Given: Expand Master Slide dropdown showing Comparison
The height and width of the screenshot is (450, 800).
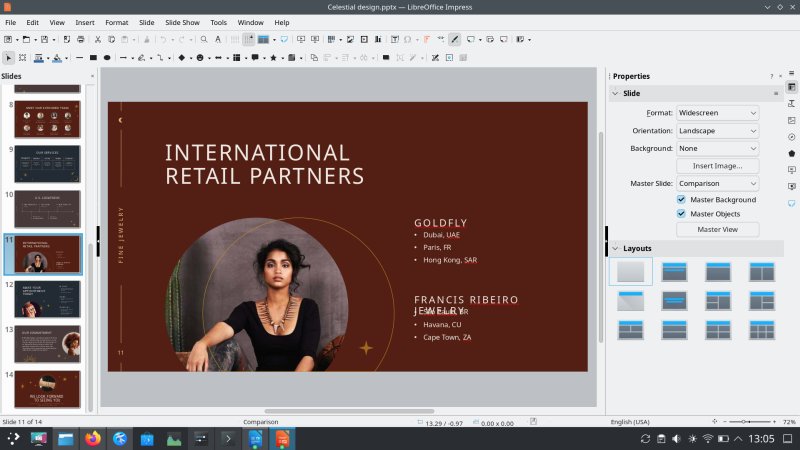Looking at the screenshot, I should coord(717,184).
